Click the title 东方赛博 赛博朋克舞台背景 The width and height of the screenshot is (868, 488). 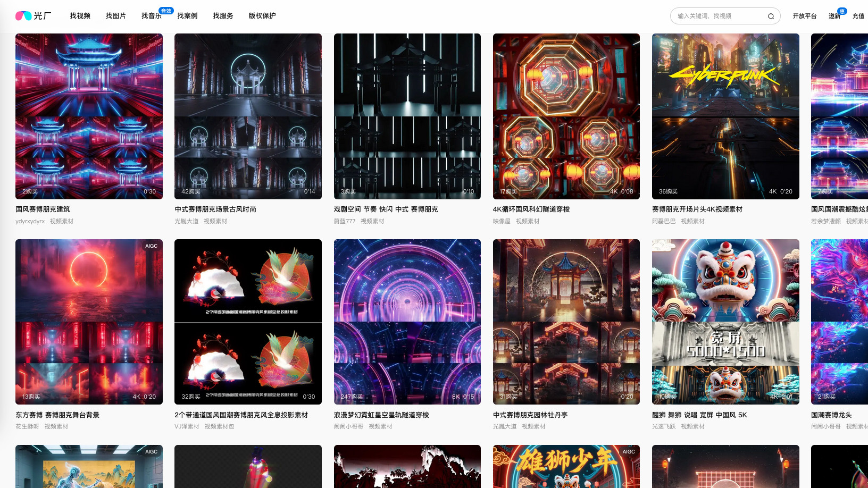[x=57, y=415]
